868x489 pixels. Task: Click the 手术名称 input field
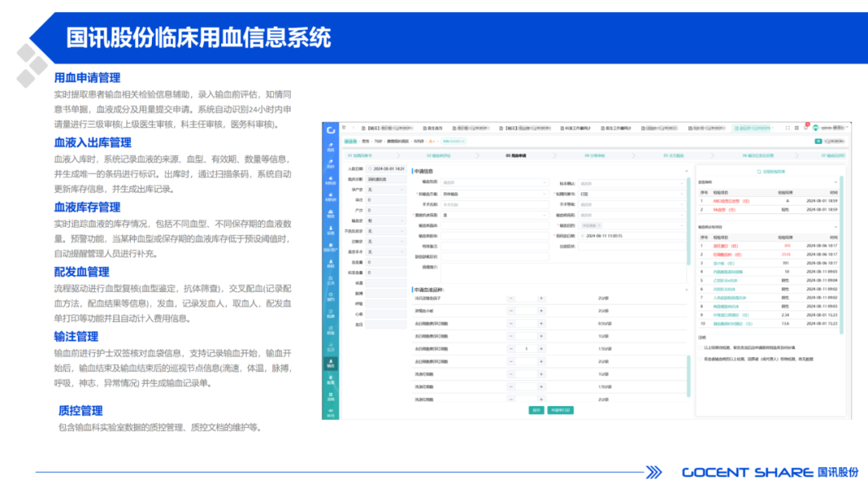tap(493, 204)
